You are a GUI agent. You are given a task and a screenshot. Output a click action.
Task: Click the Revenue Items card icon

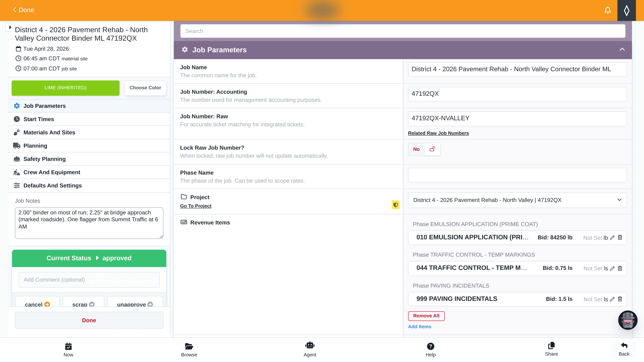(184, 222)
